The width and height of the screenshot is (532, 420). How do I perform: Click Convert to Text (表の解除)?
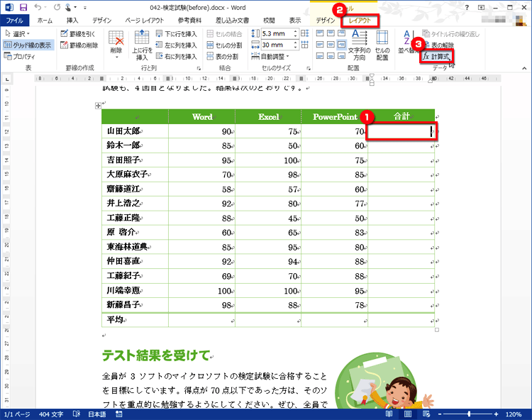pyautogui.click(x=439, y=45)
